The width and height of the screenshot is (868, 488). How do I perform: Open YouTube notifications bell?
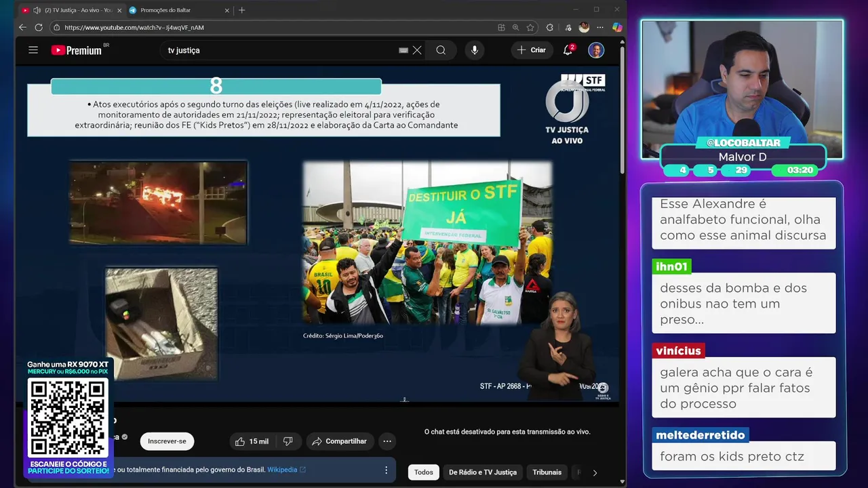coord(568,50)
